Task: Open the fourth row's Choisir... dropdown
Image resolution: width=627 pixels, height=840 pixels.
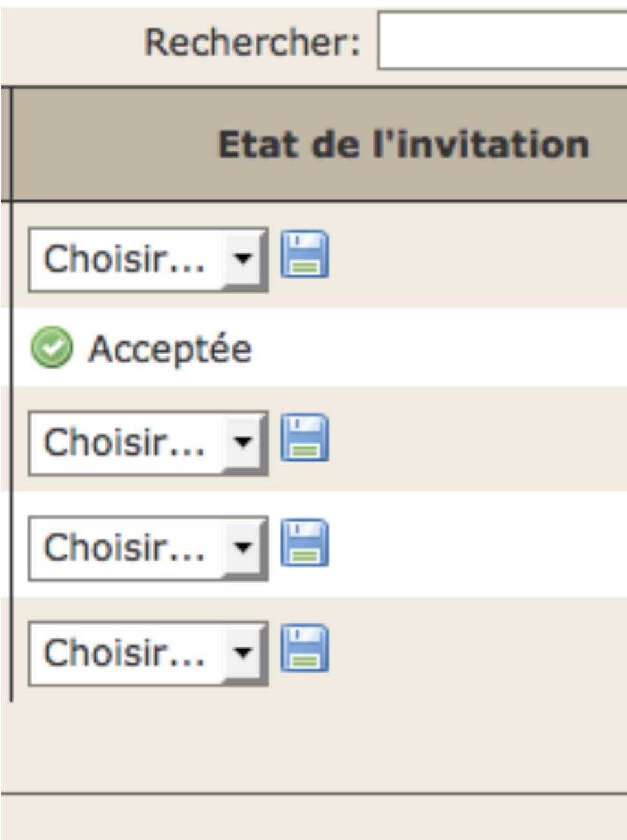Action: [x=148, y=548]
